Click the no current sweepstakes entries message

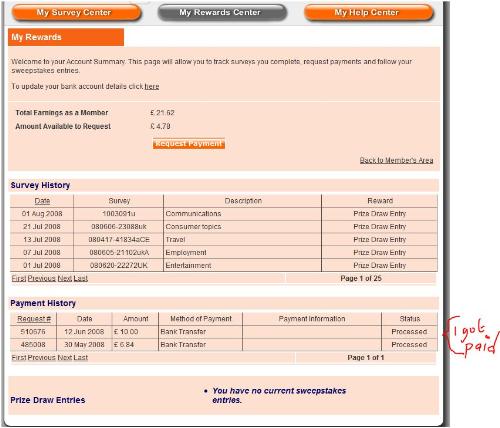(x=279, y=395)
